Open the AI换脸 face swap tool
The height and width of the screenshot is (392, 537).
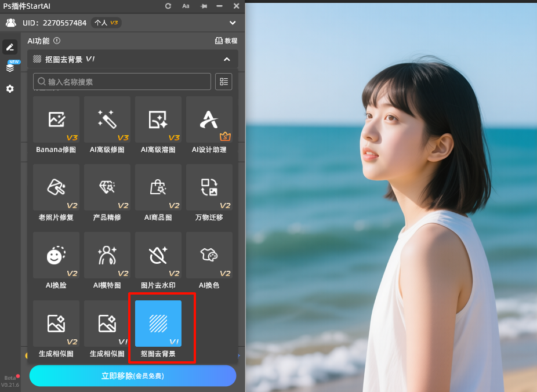point(56,256)
